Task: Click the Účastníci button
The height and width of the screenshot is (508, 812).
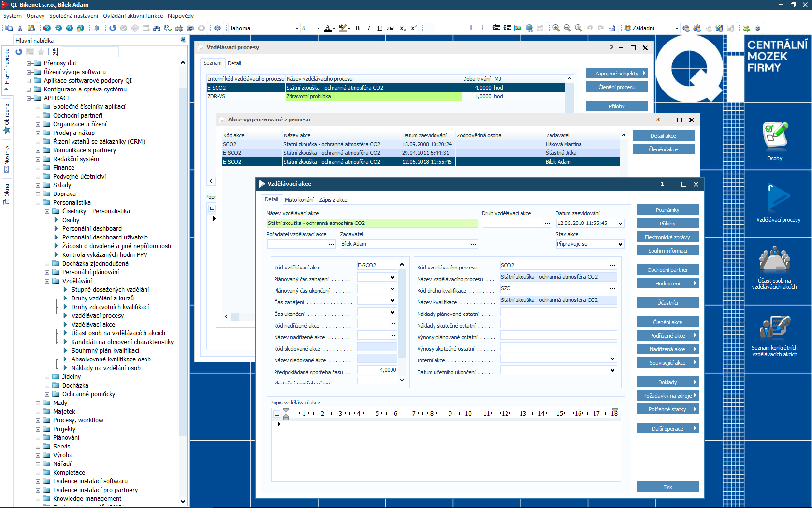Action: 667,303
